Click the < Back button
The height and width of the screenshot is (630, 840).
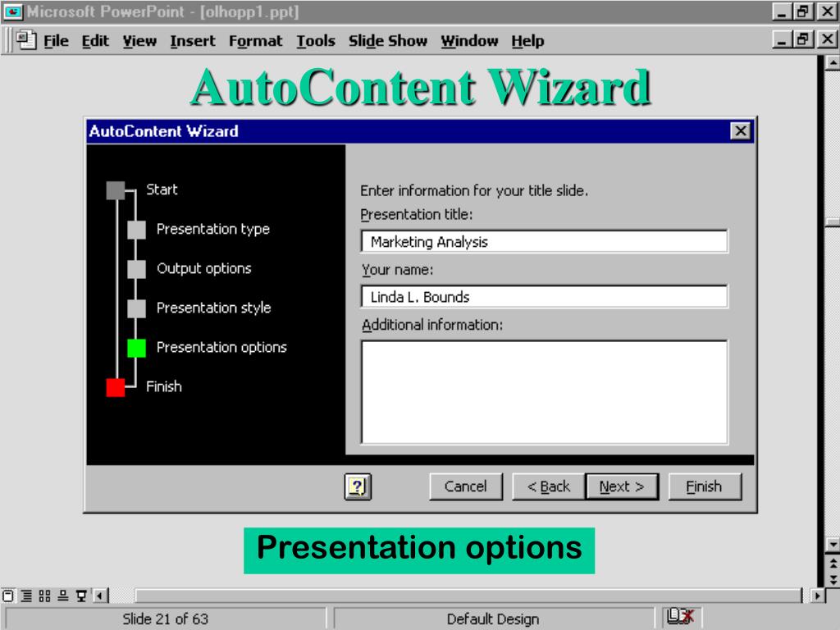(549, 486)
